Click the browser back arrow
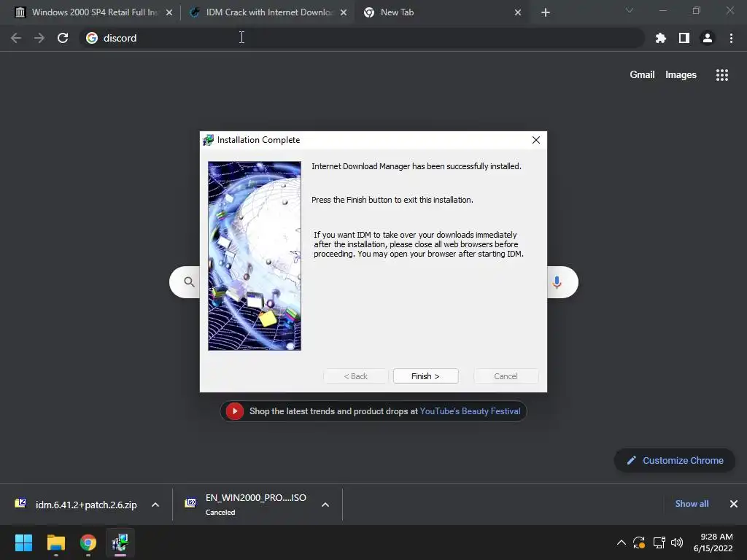 click(x=16, y=38)
